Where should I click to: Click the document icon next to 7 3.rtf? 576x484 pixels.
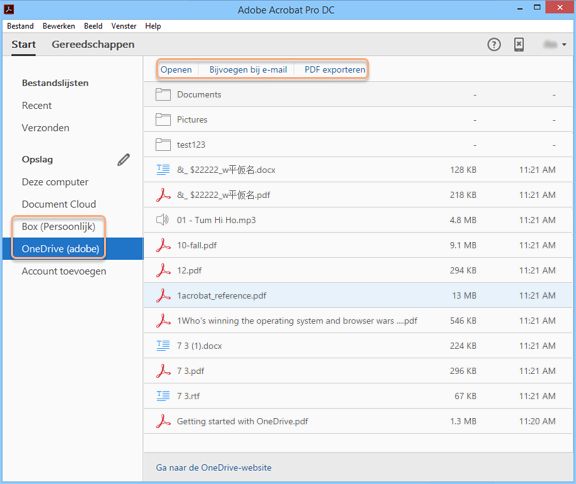163,396
